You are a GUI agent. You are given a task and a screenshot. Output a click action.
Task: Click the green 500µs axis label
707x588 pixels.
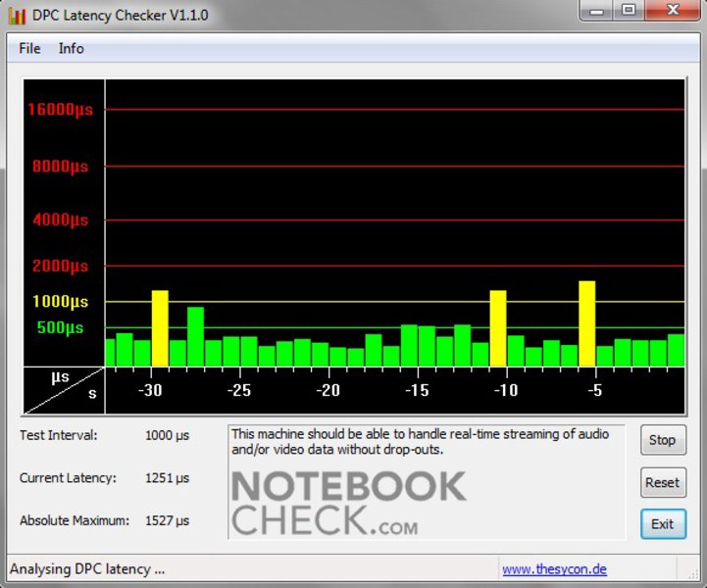click(x=60, y=327)
